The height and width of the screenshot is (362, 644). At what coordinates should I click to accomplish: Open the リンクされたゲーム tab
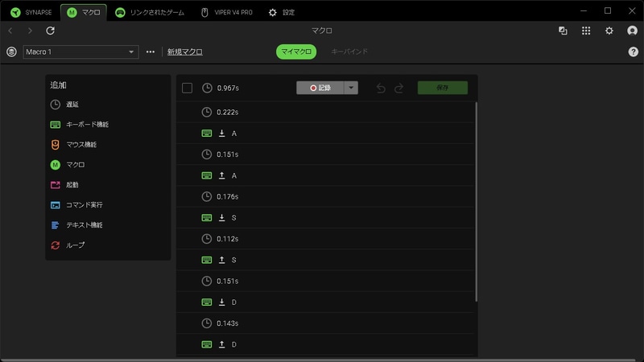[x=150, y=12]
